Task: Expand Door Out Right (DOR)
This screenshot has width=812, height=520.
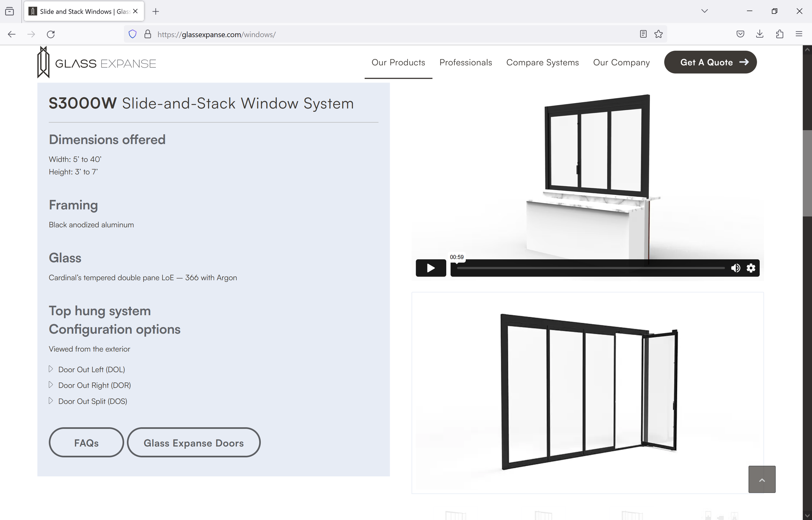Action: (90, 385)
